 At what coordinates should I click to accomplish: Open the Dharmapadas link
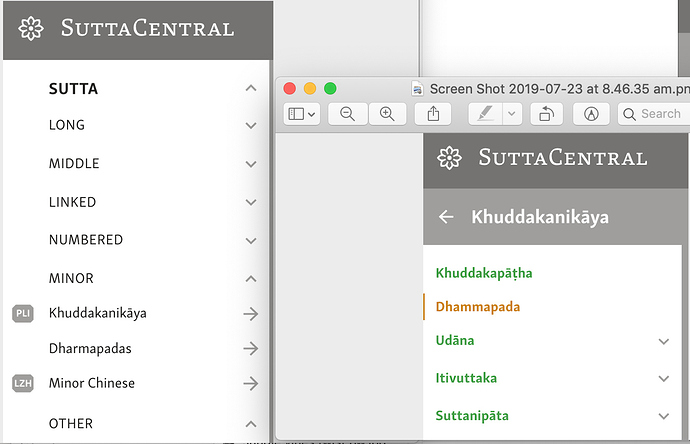click(x=90, y=348)
